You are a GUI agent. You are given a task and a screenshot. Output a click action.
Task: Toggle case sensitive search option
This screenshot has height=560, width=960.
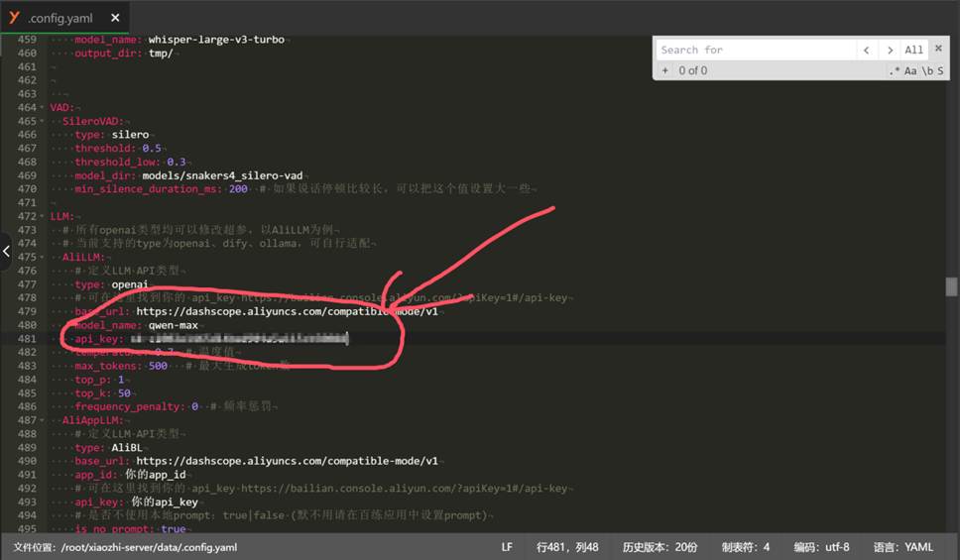[x=910, y=70]
